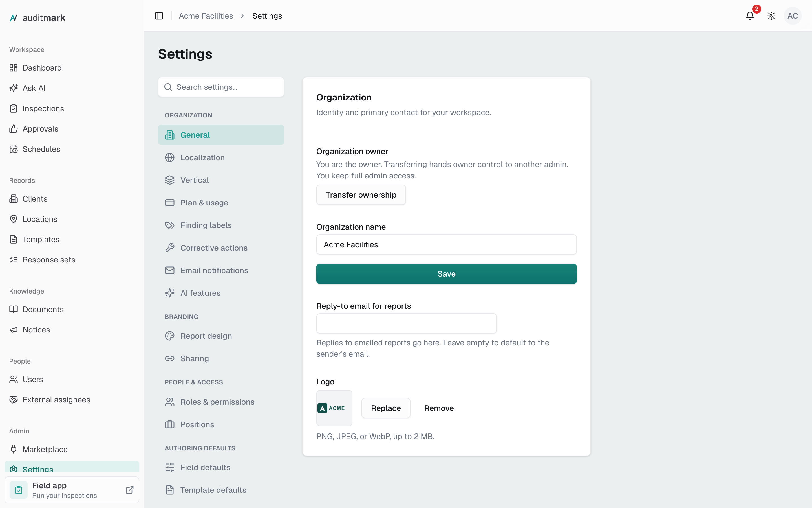812x508 pixels.
Task: Open Ask AI page
Action: point(72,88)
